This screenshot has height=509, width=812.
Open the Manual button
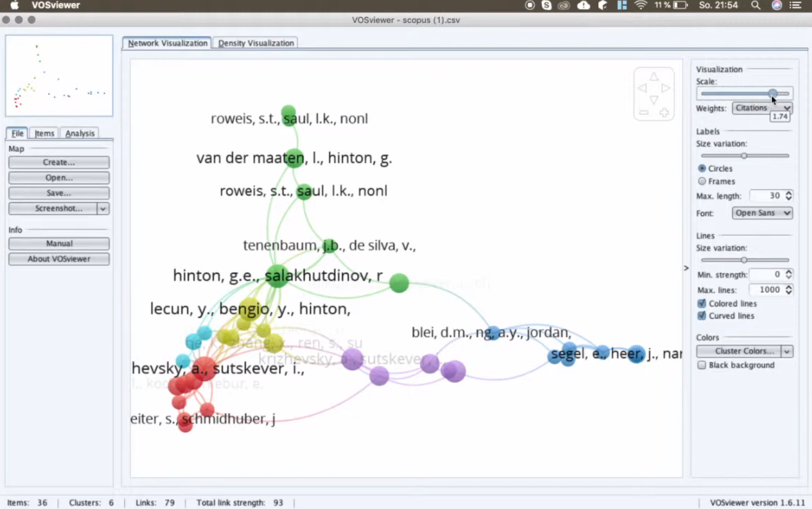(x=59, y=244)
